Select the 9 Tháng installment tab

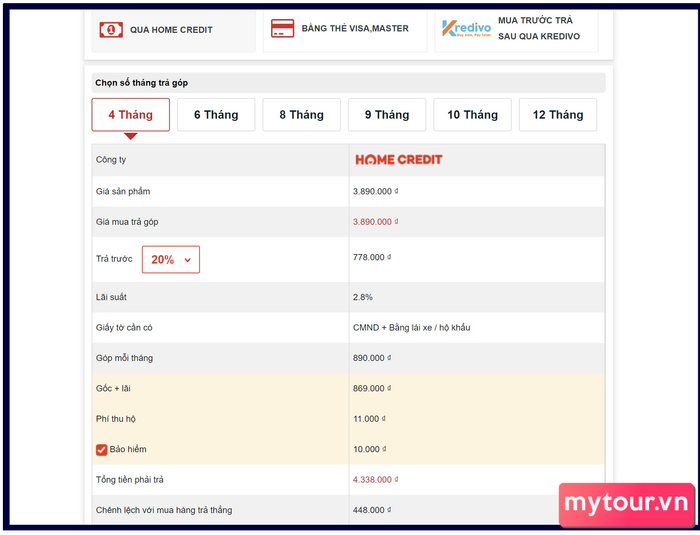click(x=387, y=115)
